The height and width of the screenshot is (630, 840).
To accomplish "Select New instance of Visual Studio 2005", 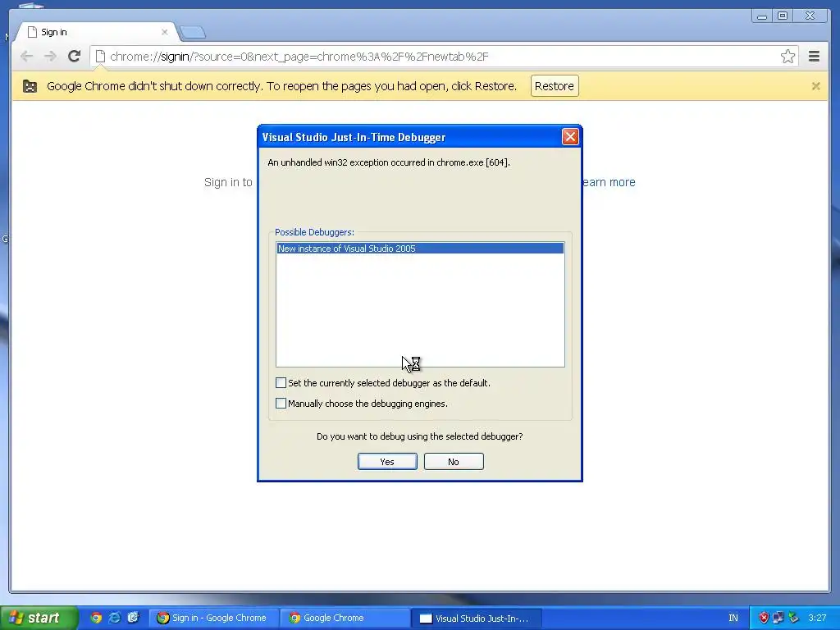I will point(420,249).
